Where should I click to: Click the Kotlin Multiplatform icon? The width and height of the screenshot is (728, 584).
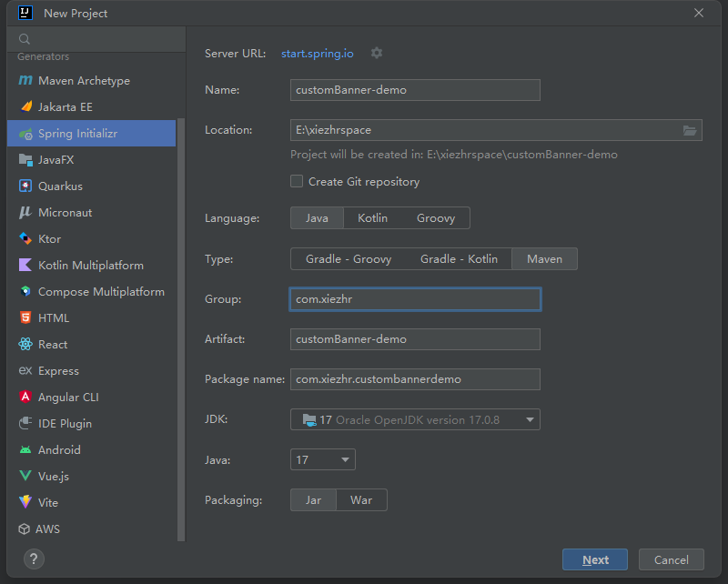(x=25, y=265)
